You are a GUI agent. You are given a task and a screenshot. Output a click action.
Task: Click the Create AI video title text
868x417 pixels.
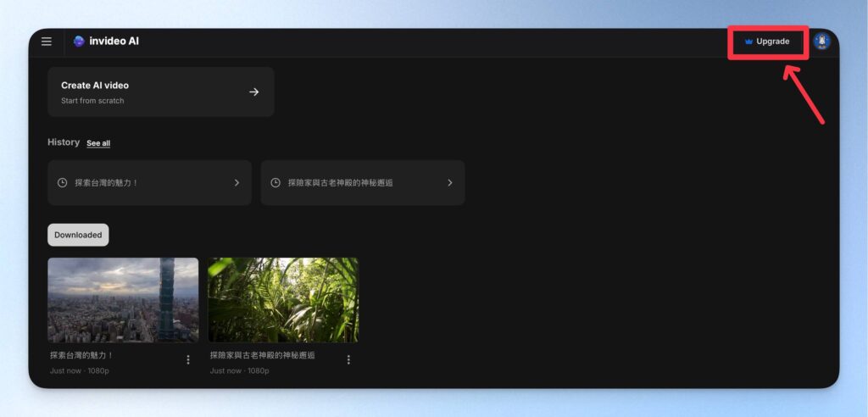pos(95,86)
